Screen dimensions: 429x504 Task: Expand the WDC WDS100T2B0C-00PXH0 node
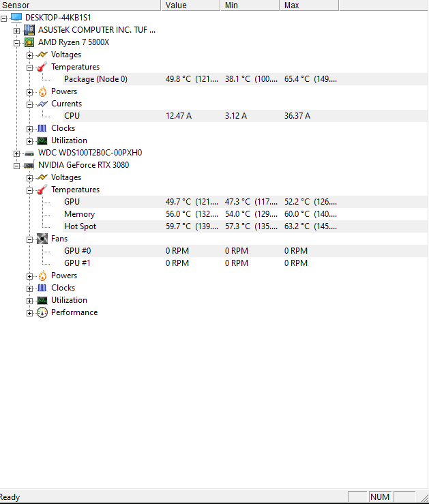tap(17, 153)
